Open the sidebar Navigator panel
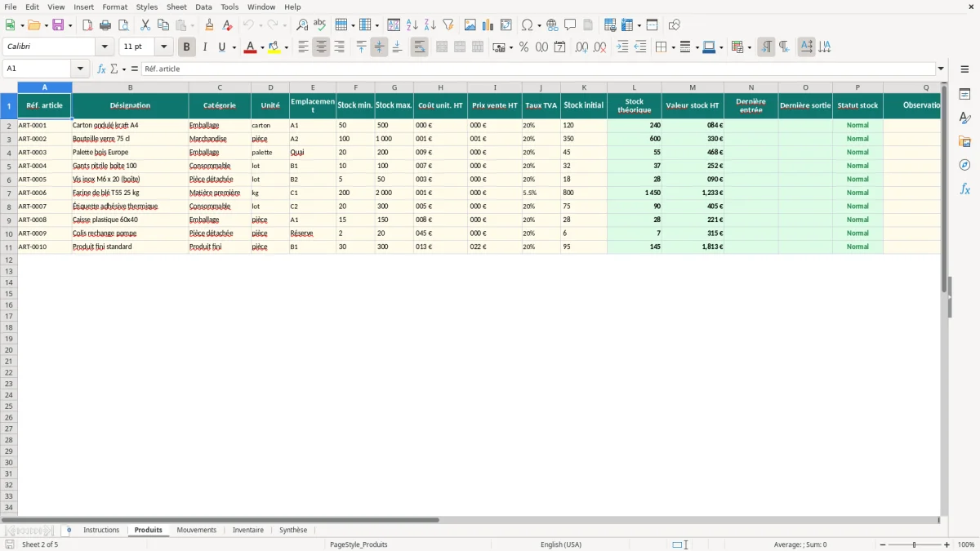980x551 pixels. (x=964, y=165)
